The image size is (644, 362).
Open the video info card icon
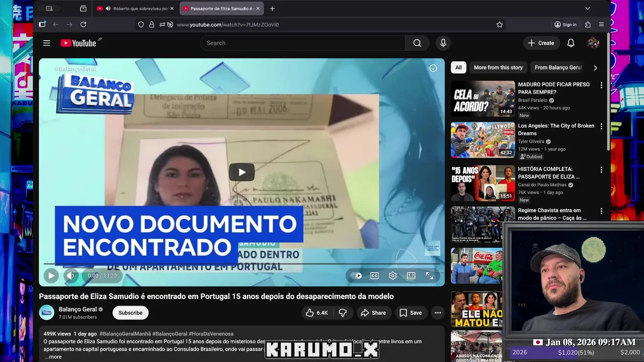tap(433, 68)
